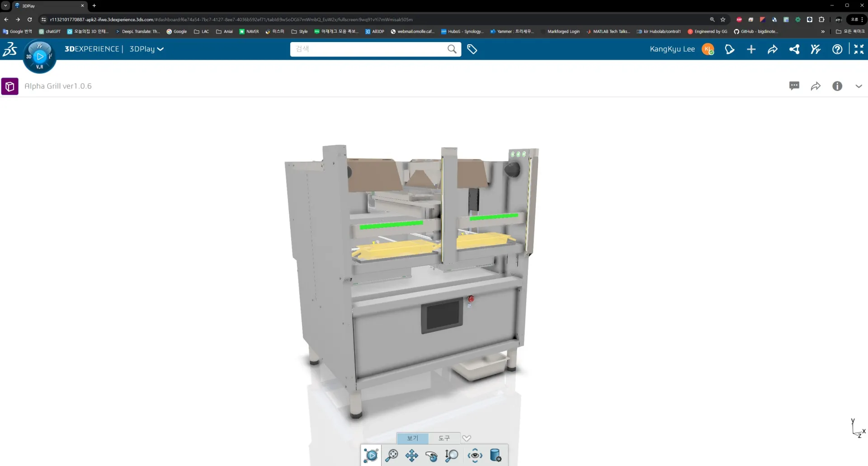Open the tag filter beside the search bar
868x466 pixels.
point(472,49)
